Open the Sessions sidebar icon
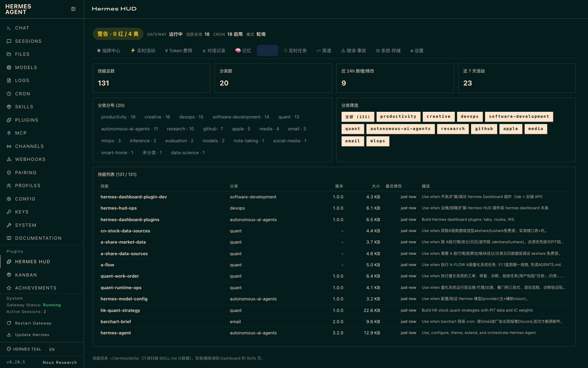The height and width of the screenshot is (368, 588). 9,41
